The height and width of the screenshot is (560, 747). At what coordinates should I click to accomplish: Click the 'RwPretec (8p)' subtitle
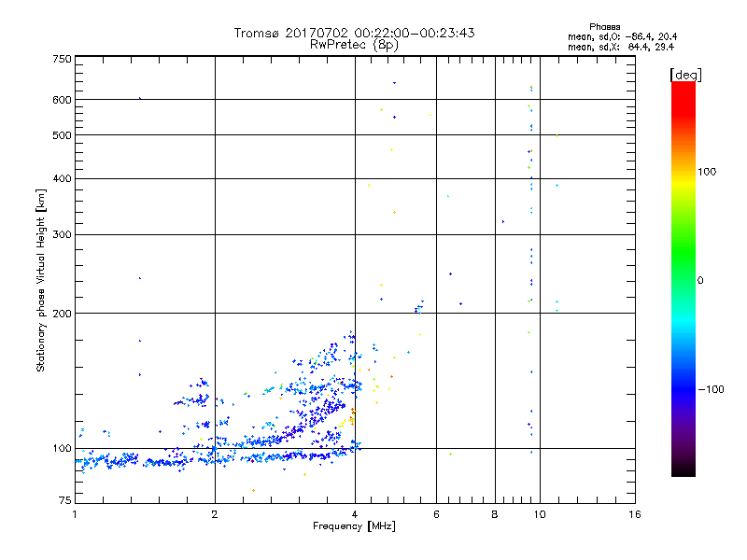[354, 45]
